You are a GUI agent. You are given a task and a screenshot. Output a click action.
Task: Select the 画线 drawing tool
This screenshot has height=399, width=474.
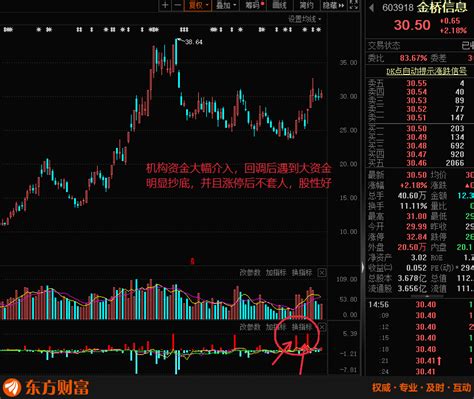279,5
